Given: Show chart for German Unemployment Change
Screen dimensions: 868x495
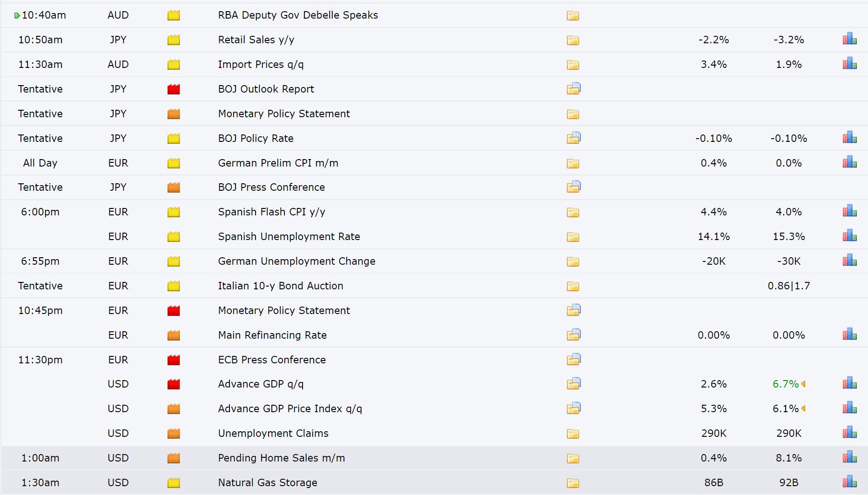Looking at the screenshot, I should pyautogui.click(x=849, y=260).
